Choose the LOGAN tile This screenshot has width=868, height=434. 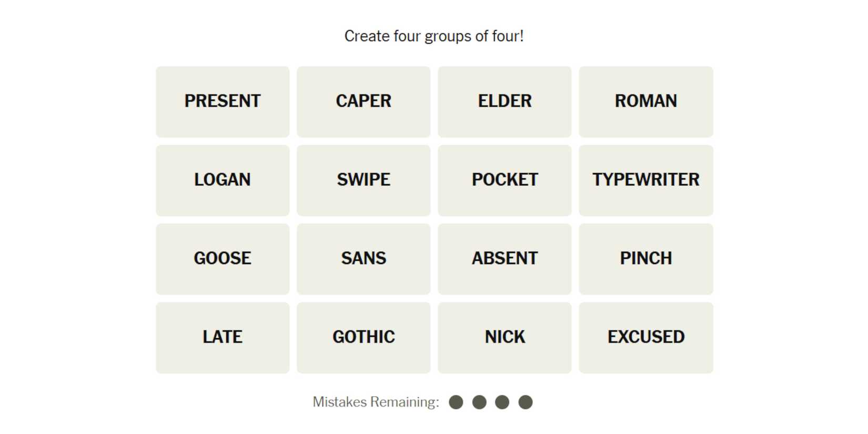tap(223, 180)
